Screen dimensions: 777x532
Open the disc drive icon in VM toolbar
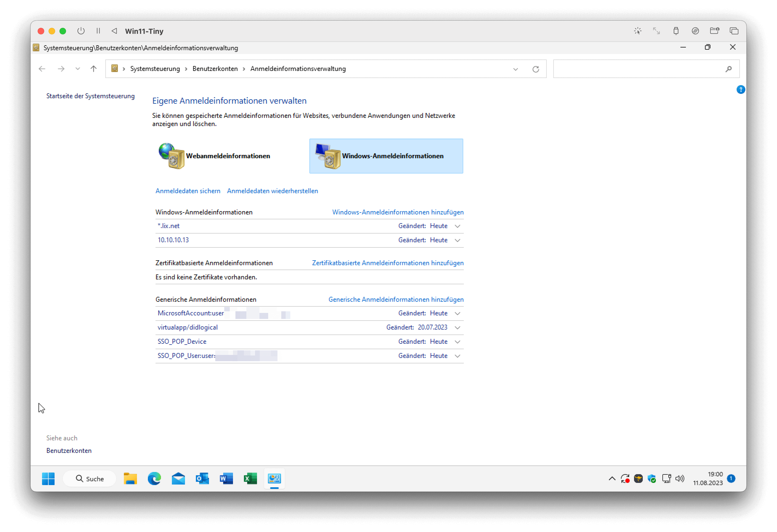695,31
